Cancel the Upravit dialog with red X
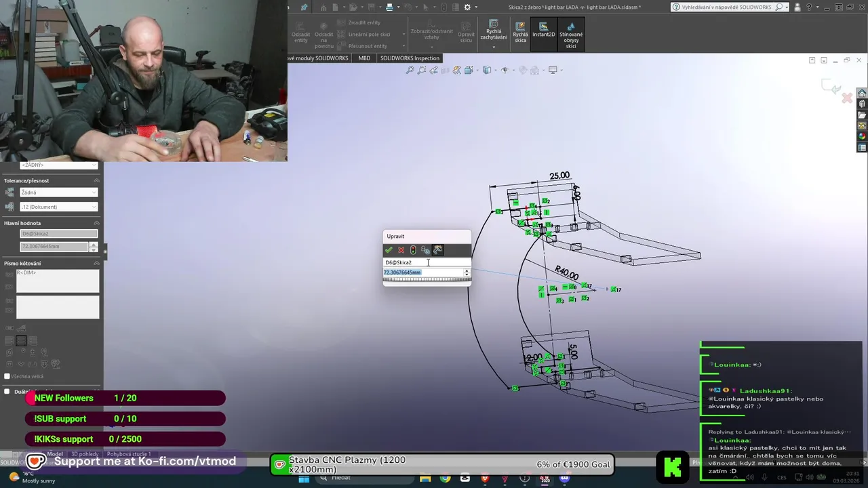The width and height of the screenshot is (868, 488). pos(401,250)
